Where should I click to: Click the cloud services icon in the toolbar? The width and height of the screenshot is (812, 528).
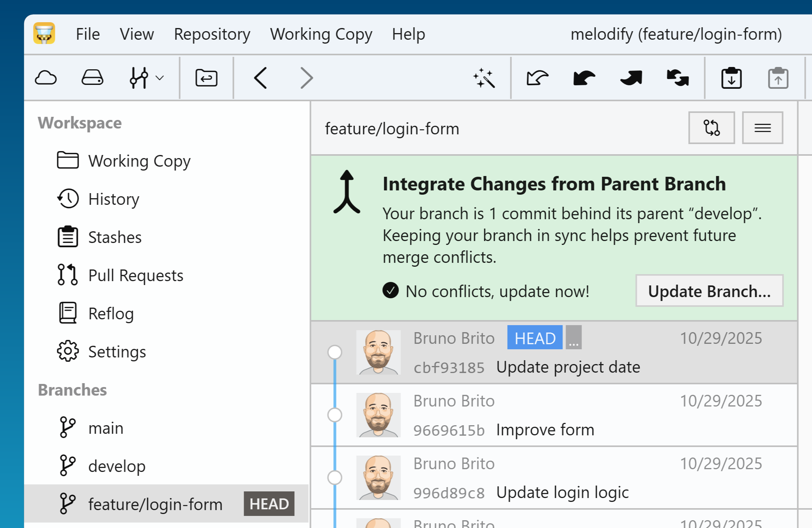(46, 77)
